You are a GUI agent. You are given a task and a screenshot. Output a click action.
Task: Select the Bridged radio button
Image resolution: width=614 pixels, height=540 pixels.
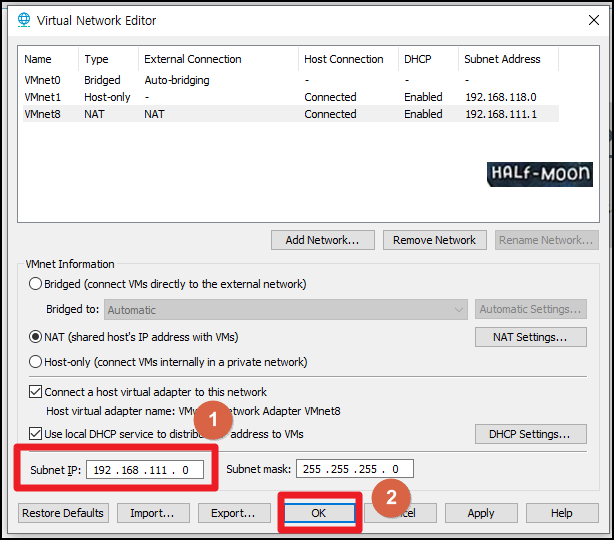tap(35, 284)
